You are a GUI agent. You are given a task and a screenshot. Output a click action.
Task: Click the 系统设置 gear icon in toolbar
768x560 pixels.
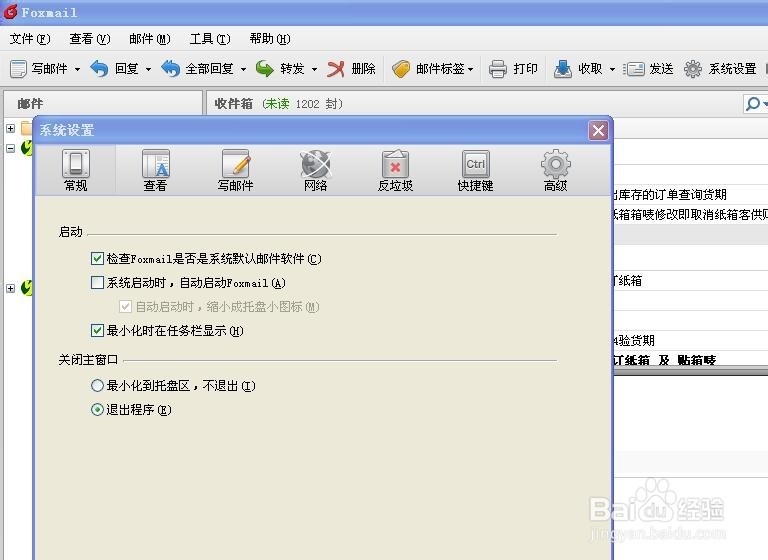click(x=693, y=69)
